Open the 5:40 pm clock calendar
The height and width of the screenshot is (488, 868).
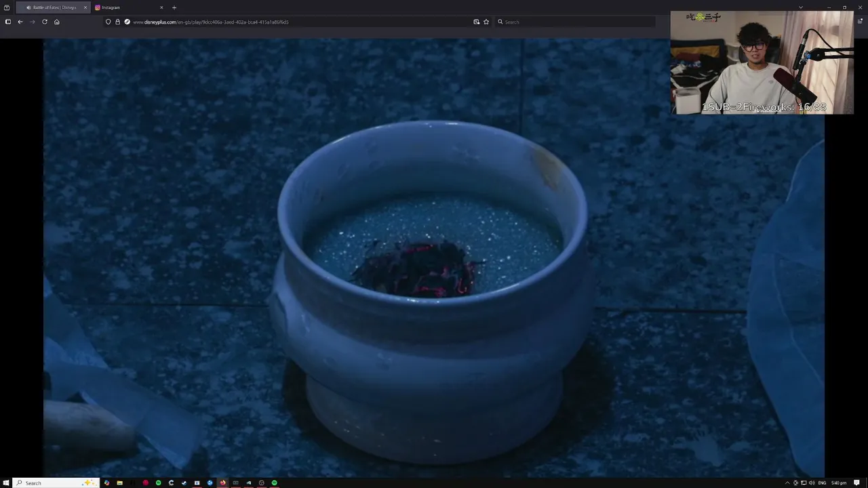point(839,483)
